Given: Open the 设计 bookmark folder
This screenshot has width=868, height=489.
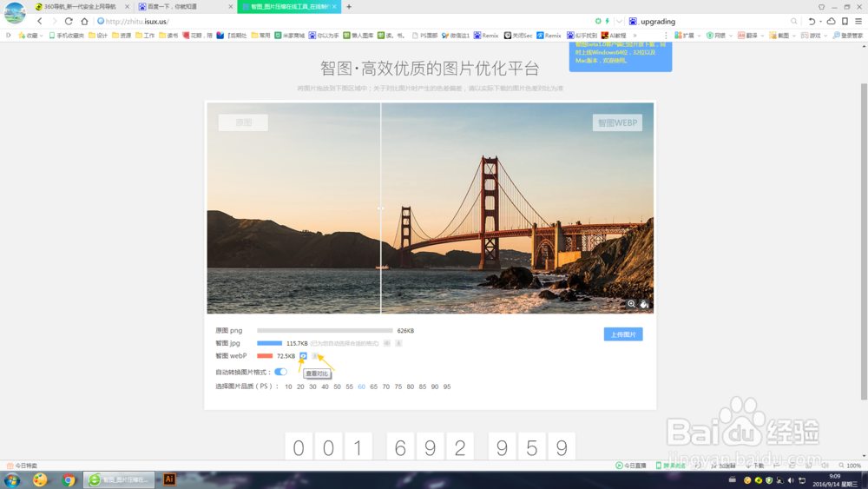Looking at the screenshot, I should [98, 36].
